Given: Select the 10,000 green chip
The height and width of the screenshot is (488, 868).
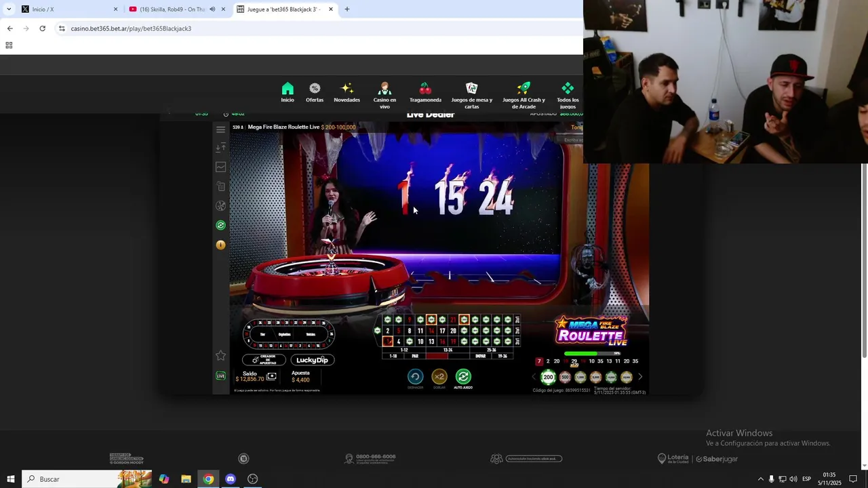Looking at the screenshot, I should [x=611, y=377].
